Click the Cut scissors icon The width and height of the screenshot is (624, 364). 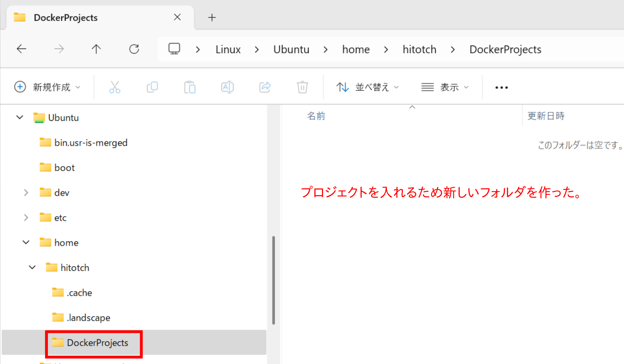click(x=115, y=87)
